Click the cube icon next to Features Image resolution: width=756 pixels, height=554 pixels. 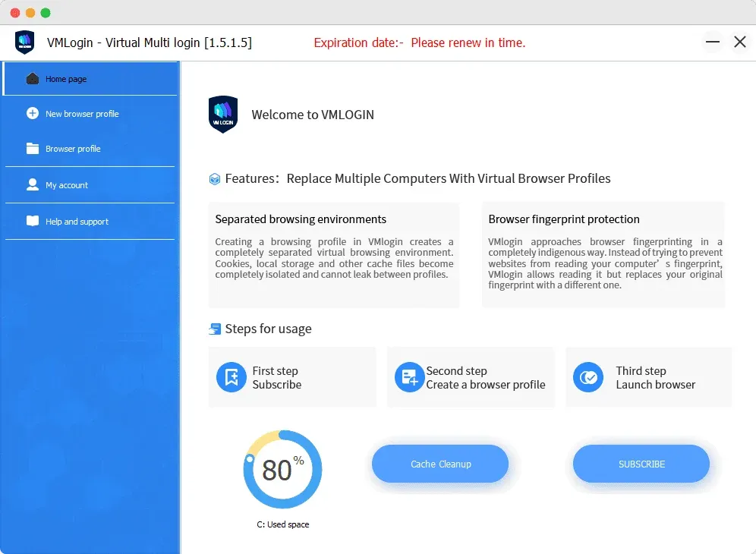pyautogui.click(x=215, y=179)
